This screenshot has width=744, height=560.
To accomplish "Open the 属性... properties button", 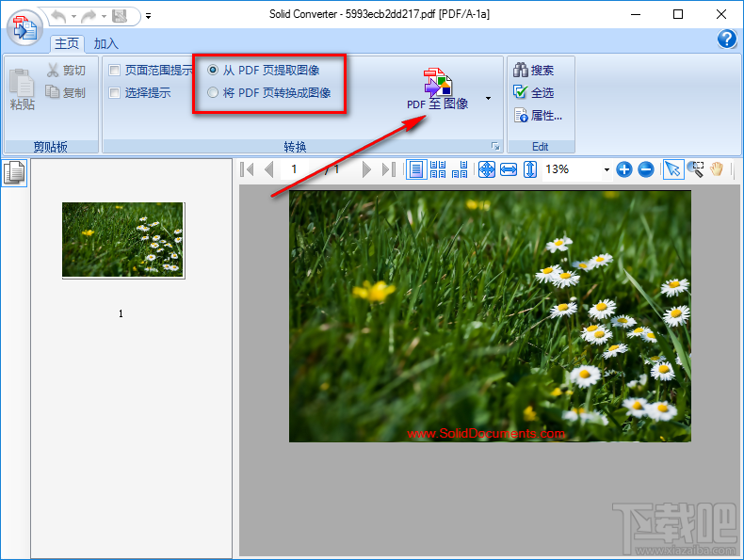I will pyautogui.click(x=538, y=115).
